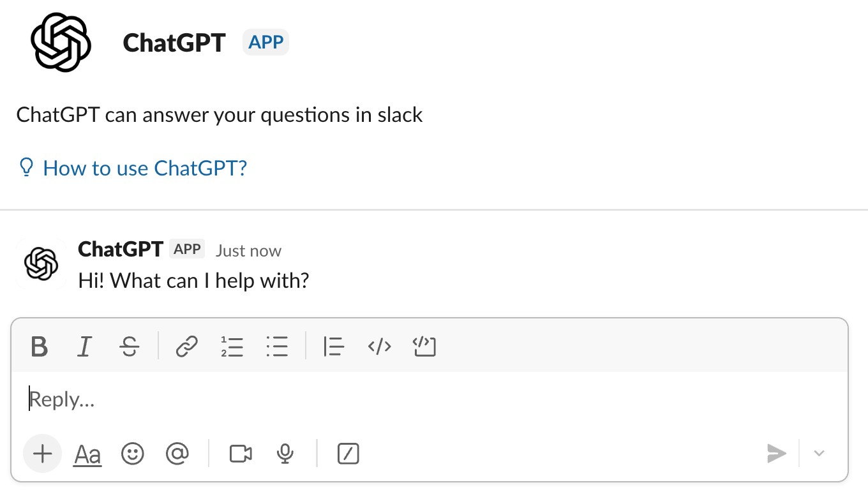Screen dimensions: 868x499
Task: Record a video clip
Action: click(241, 454)
